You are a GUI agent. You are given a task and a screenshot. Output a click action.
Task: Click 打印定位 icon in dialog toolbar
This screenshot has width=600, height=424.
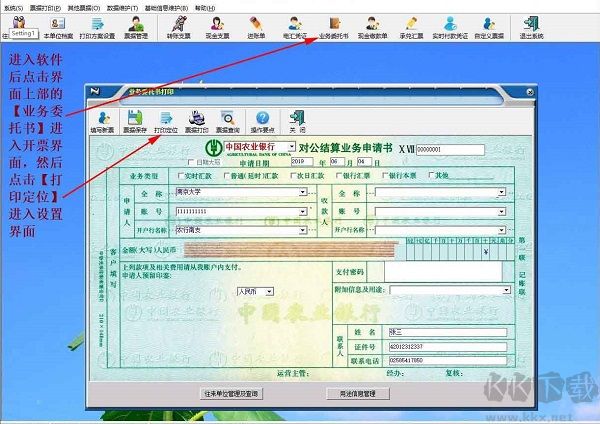coord(166,122)
